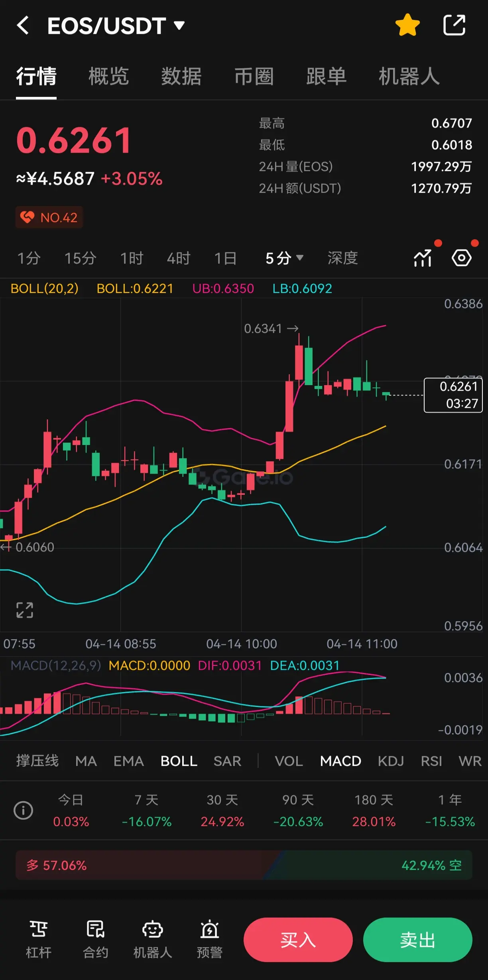Image resolution: width=488 pixels, height=980 pixels.
Task: Open 杠杆 margin trading icon
Action: (x=39, y=939)
